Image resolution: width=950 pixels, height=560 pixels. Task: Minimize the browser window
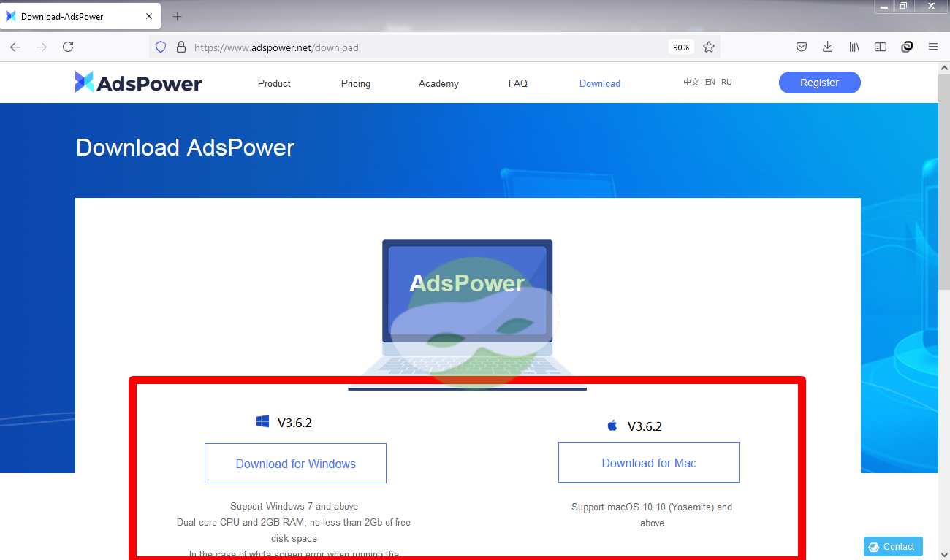tap(883, 7)
